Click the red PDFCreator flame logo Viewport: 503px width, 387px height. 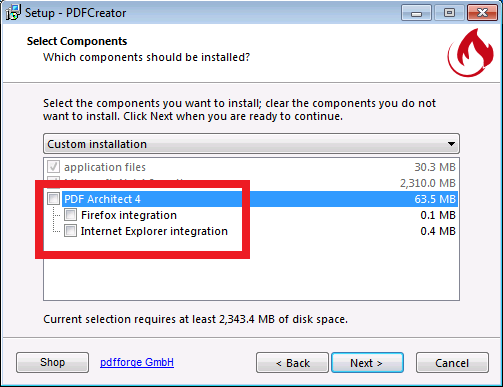click(471, 53)
